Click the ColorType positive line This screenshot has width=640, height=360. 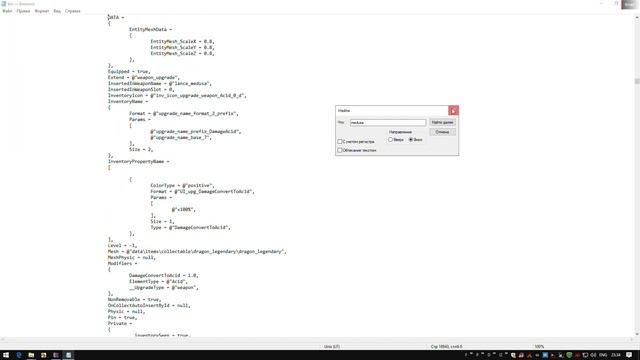[x=182, y=185]
